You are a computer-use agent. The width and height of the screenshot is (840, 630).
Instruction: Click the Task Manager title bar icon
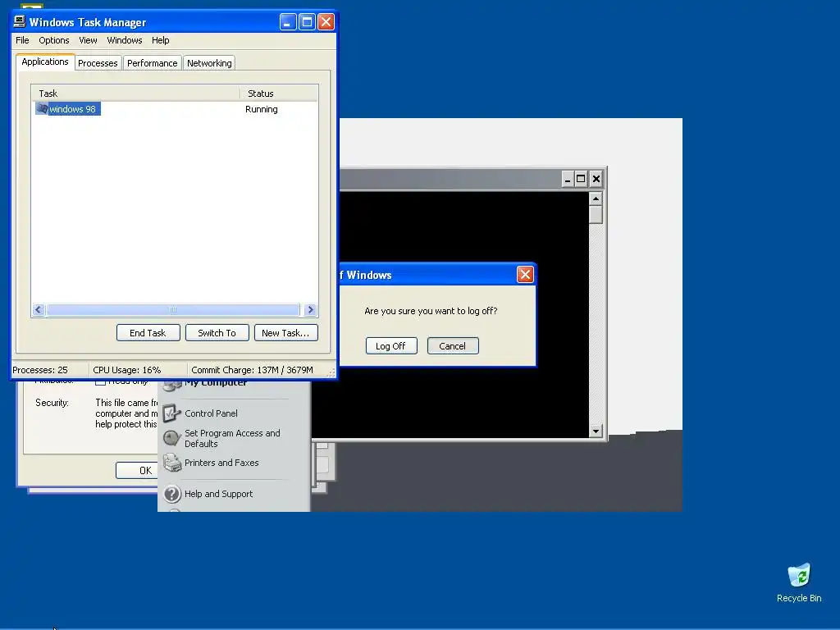20,21
